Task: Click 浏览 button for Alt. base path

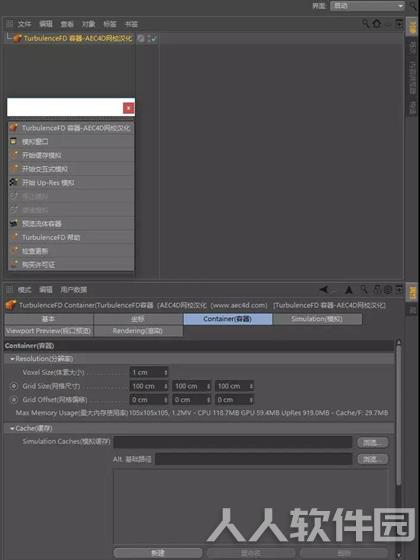Action: pyautogui.click(x=372, y=459)
